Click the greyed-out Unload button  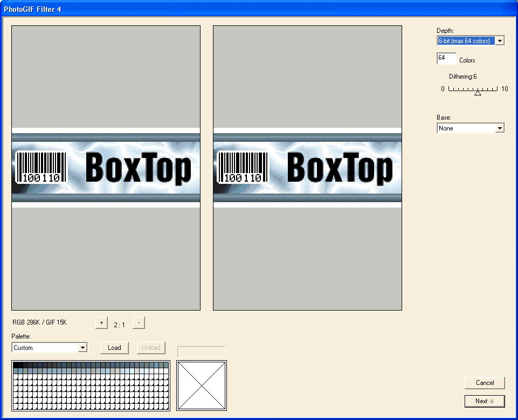tap(151, 348)
